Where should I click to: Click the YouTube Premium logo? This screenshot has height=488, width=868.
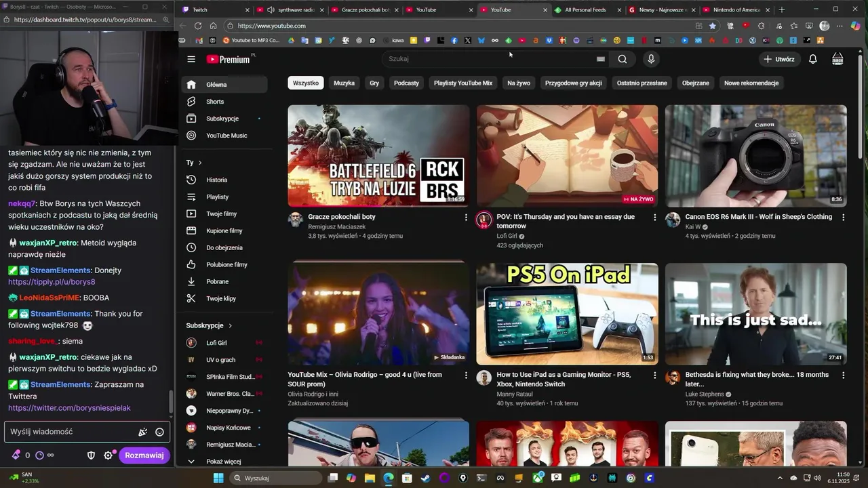coord(229,59)
